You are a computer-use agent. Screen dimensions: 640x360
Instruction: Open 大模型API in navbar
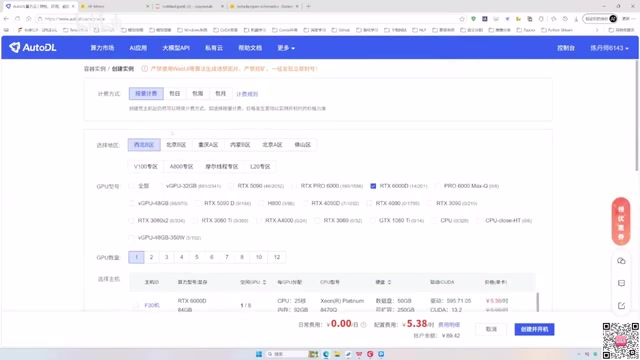(176, 48)
